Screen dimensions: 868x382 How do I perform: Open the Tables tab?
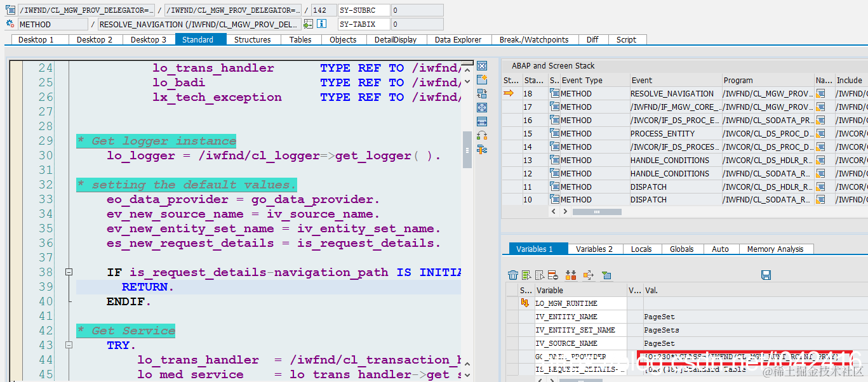300,39
